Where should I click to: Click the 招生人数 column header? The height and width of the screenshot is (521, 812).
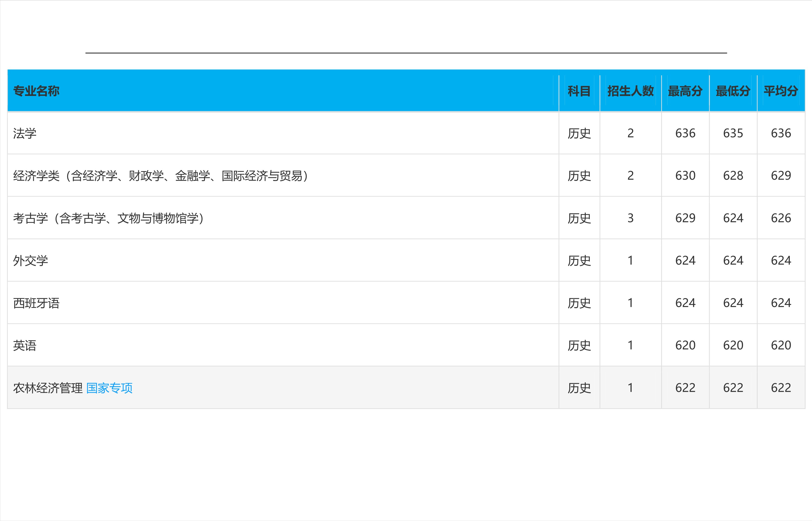click(x=630, y=91)
